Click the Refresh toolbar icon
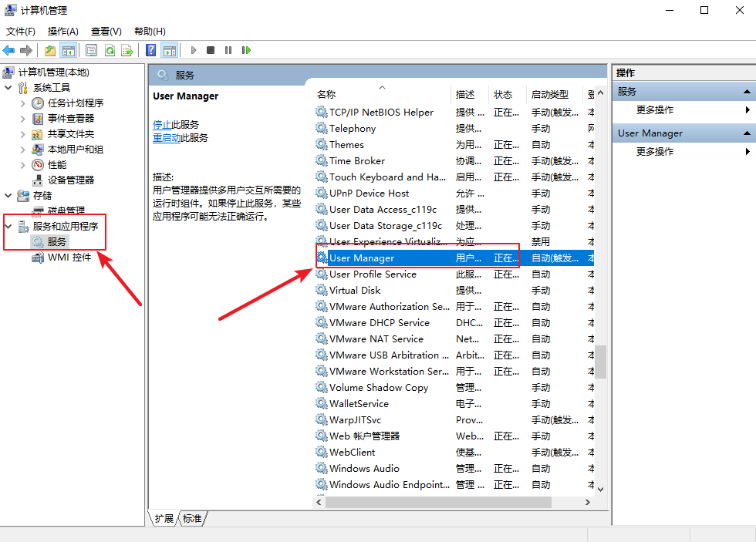 pos(110,50)
